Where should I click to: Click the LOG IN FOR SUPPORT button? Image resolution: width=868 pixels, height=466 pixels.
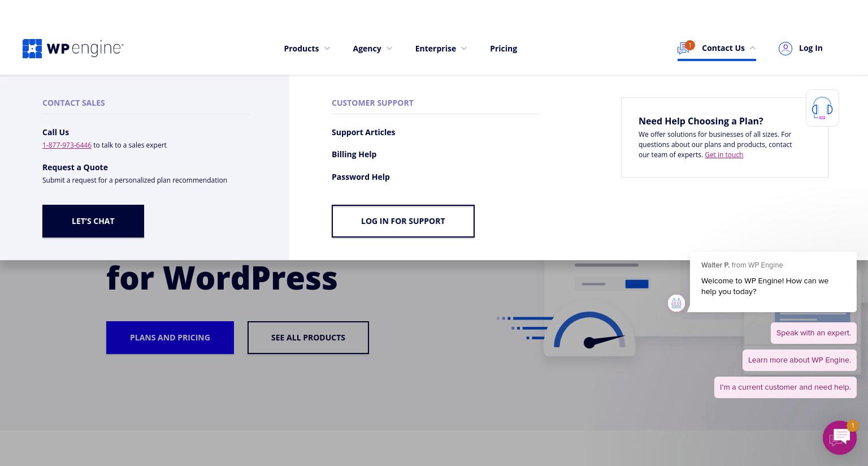(x=403, y=221)
